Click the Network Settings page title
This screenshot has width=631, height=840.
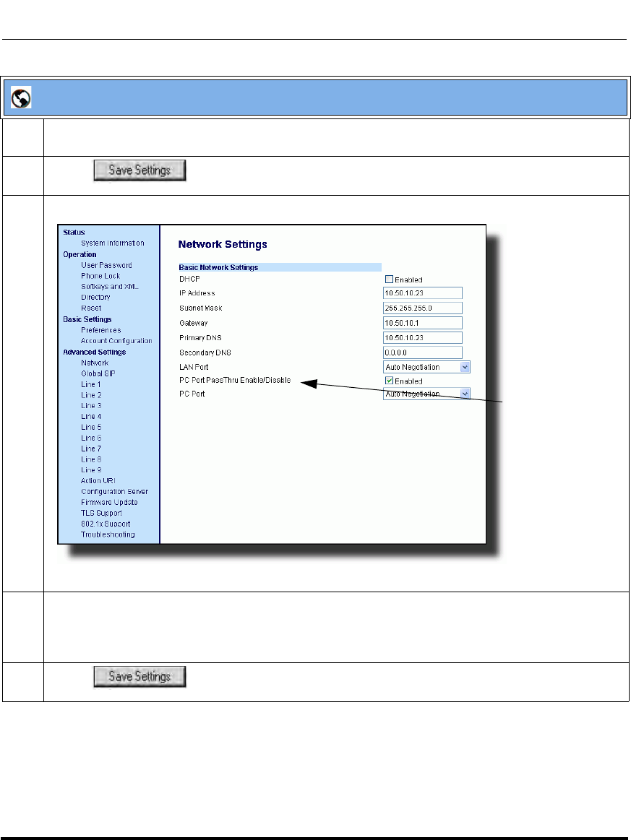point(223,244)
